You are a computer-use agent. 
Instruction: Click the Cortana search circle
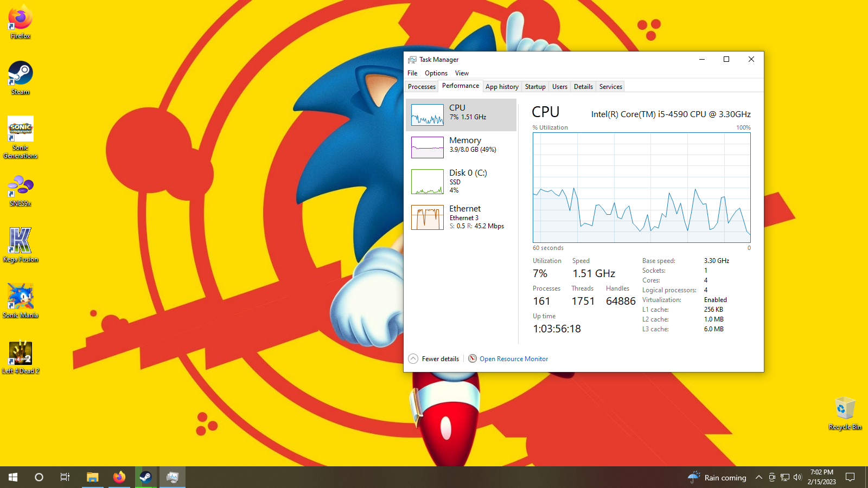click(39, 477)
